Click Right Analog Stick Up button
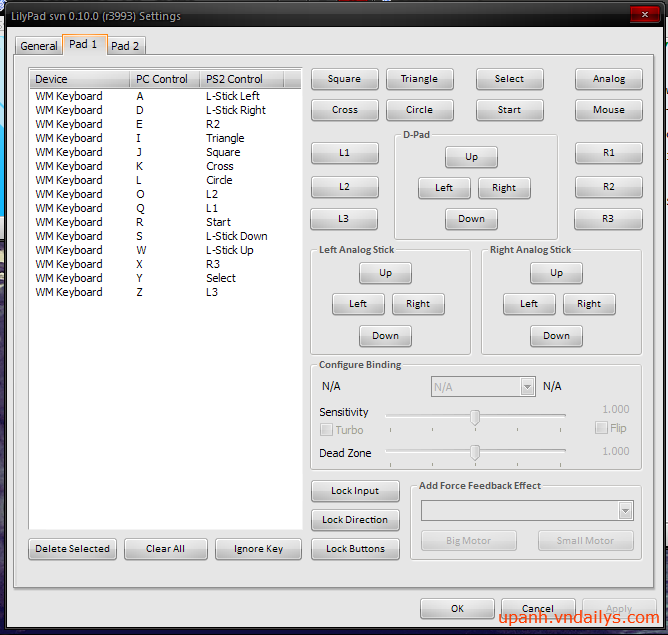 click(556, 273)
